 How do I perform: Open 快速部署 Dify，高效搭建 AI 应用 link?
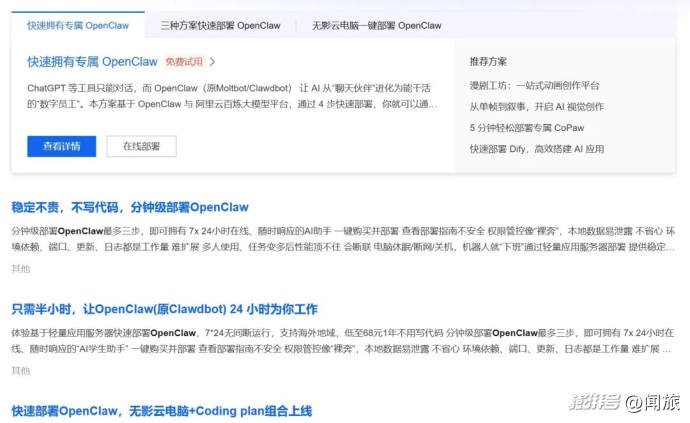536,149
